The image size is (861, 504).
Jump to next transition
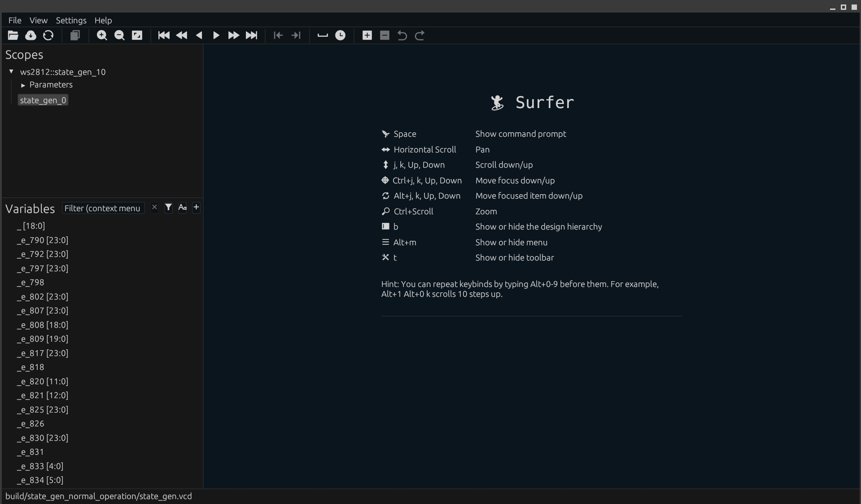pos(296,35)
